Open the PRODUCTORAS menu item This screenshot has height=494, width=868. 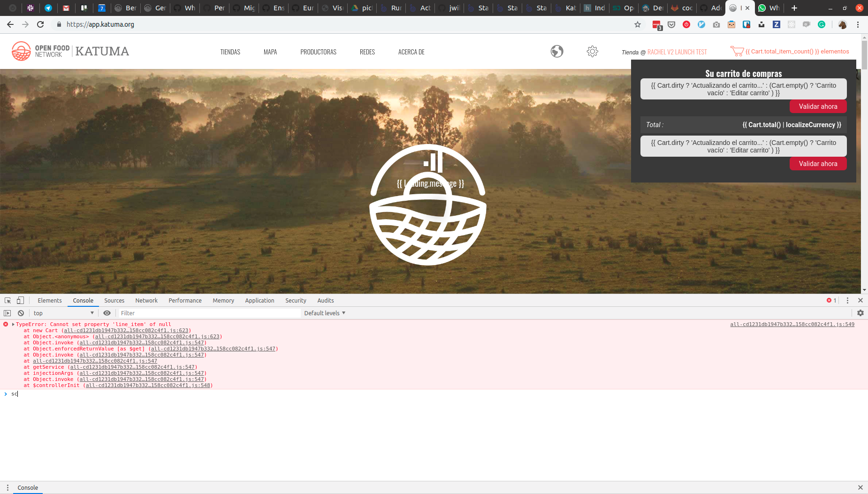pos(319,52)
